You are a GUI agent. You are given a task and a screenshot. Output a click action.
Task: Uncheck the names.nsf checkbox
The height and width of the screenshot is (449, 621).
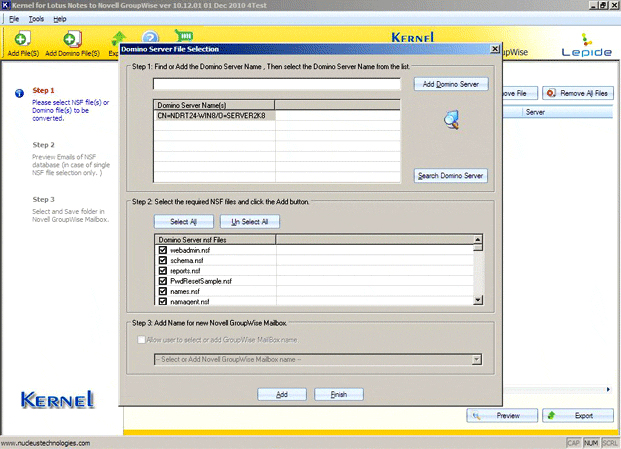tap(162, 291)
